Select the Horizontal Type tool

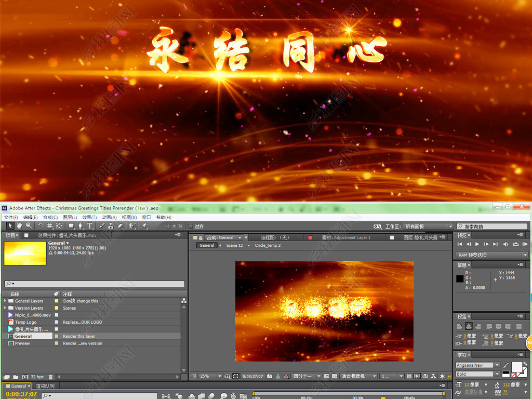coord(90,226)
